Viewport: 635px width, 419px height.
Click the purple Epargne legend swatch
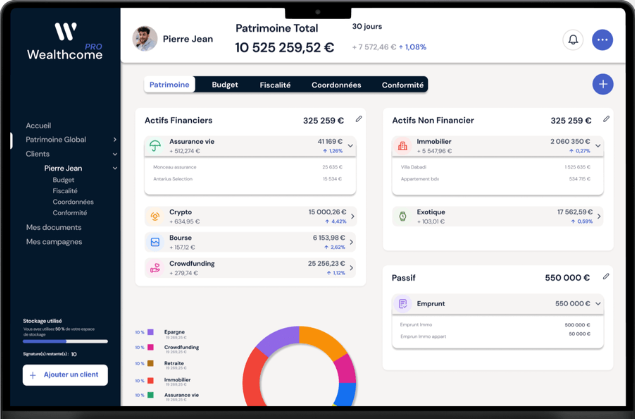(x=150, y=332)
